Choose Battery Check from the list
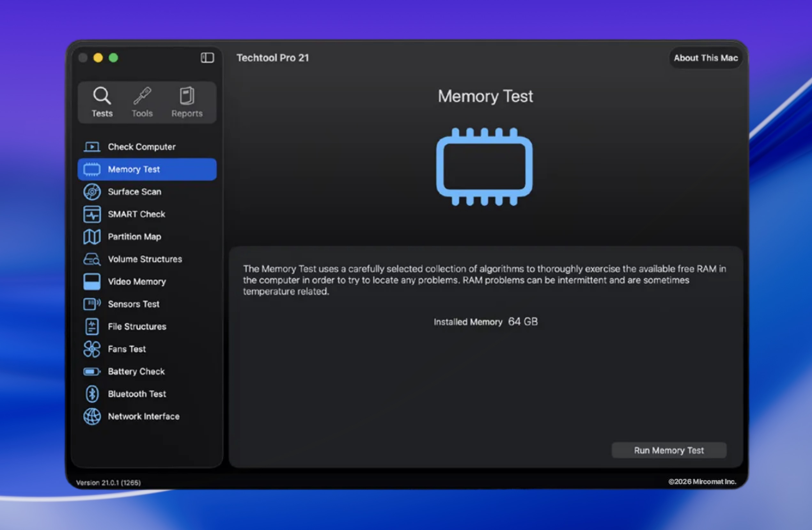Screen dimensions: 812x530 coord(147,371)
